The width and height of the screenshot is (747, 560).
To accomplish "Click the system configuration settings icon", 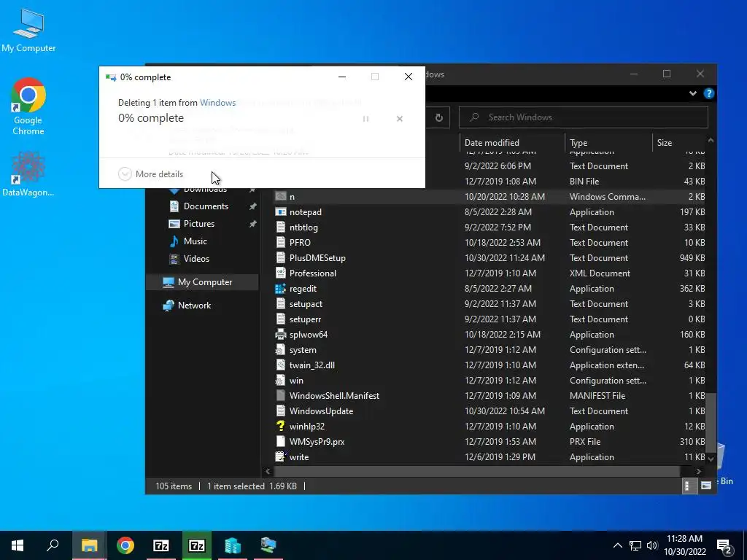I will pyautogui.click(x=281, y=349).
